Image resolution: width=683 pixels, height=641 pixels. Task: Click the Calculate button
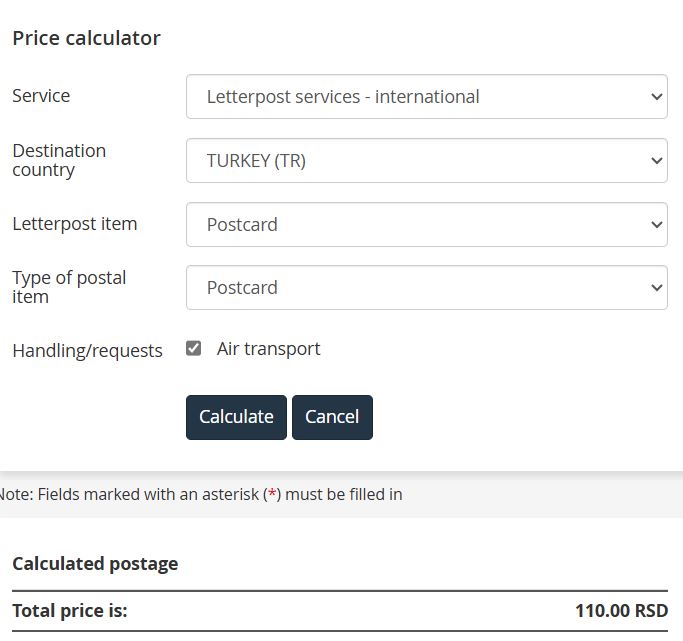[x=236, y=417]
